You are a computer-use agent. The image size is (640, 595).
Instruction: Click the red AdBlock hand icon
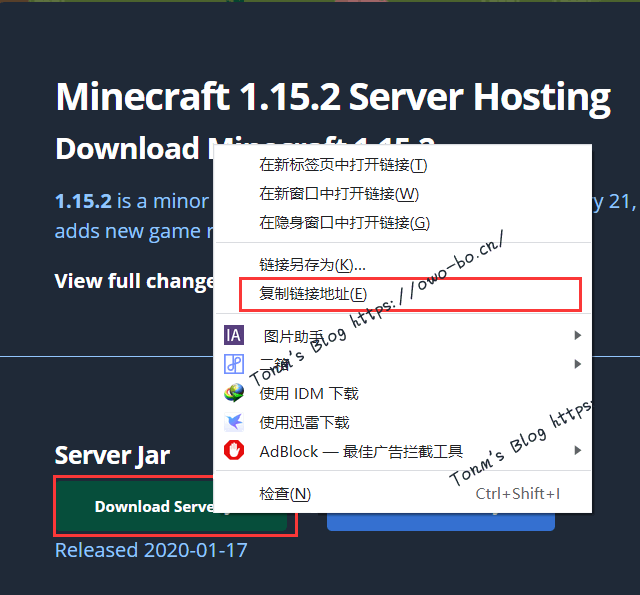234,451
